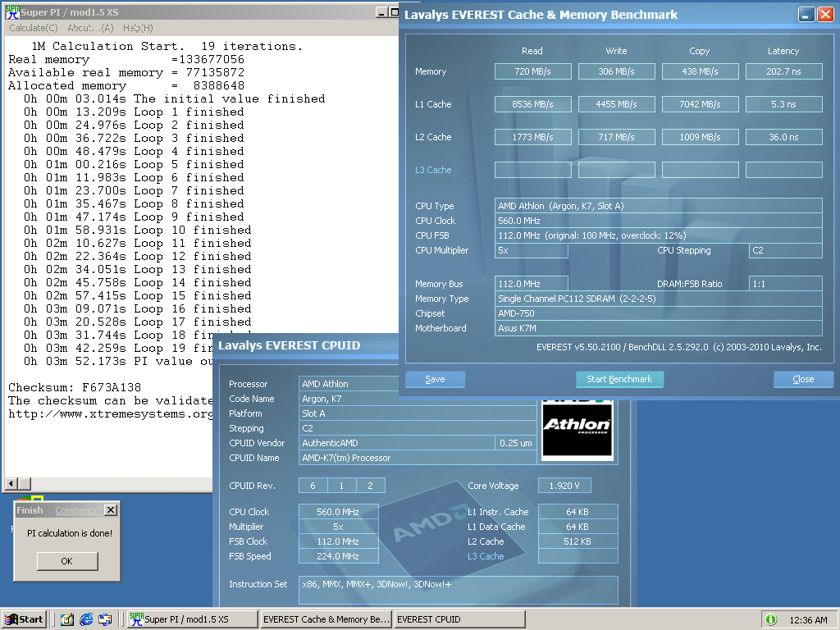Click the EVEREST CPUID window title bar
The width and height of the screenshot is (840, 630).
(305, 345)
